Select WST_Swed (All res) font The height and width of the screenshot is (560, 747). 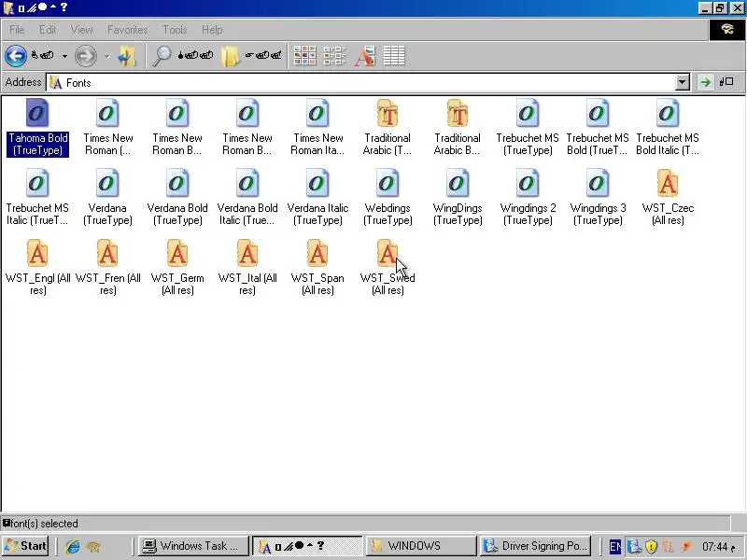coord(388,267)
